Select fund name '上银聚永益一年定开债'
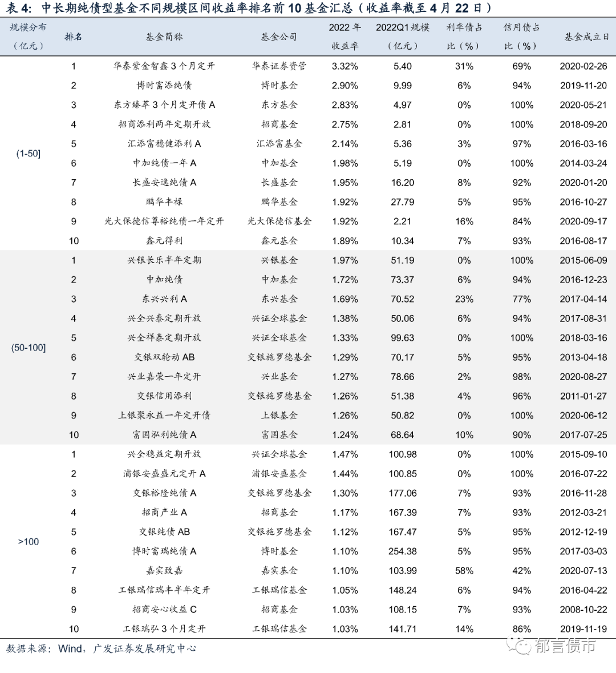The width and height of the screenshot is (616, 673). pyautogui.click(x=164, y=416)
